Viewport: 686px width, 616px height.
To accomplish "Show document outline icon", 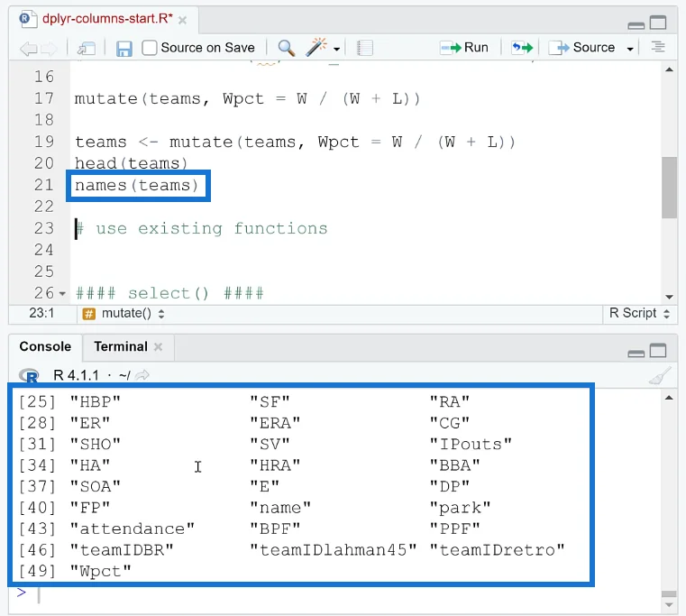I will tap(658, 46).
